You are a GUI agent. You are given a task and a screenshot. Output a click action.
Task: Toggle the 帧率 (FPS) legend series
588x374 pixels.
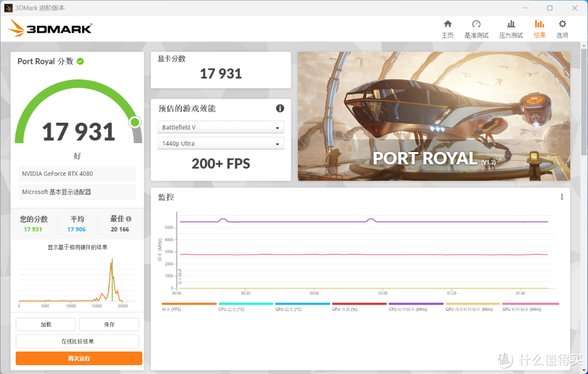[x=189, y=307]
